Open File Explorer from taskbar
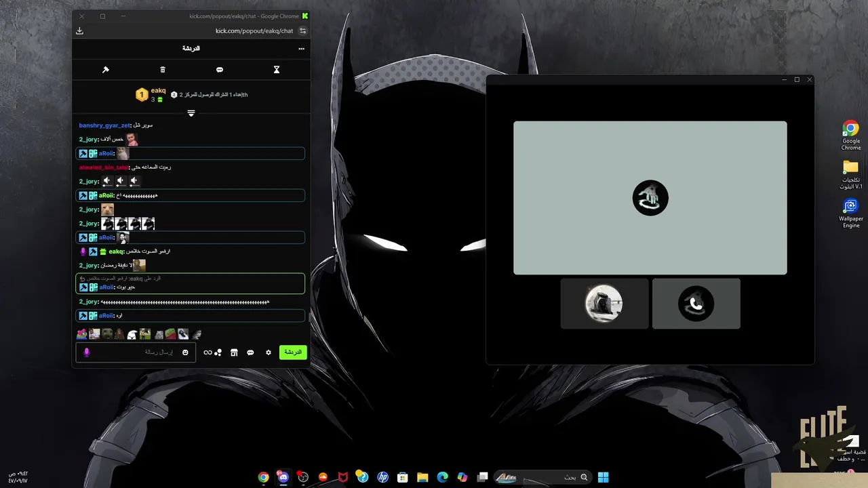Screen dimensions: 868x488 [x=422, y=477]
